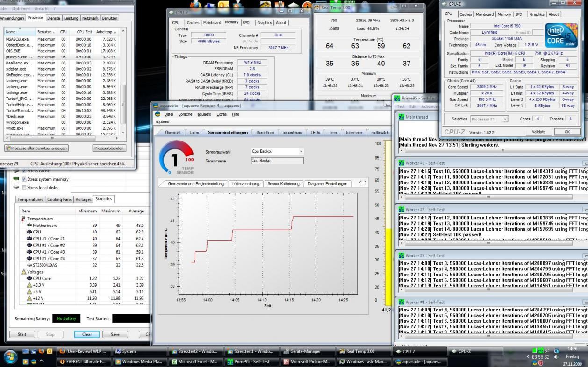Open Microsoft Picture Manager taskbar button

click(x=308, y=361)
